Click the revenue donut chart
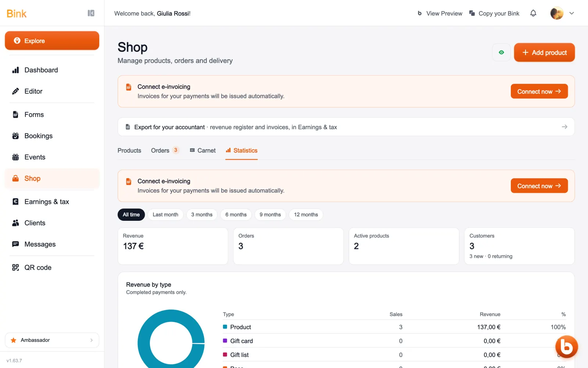 171,339
